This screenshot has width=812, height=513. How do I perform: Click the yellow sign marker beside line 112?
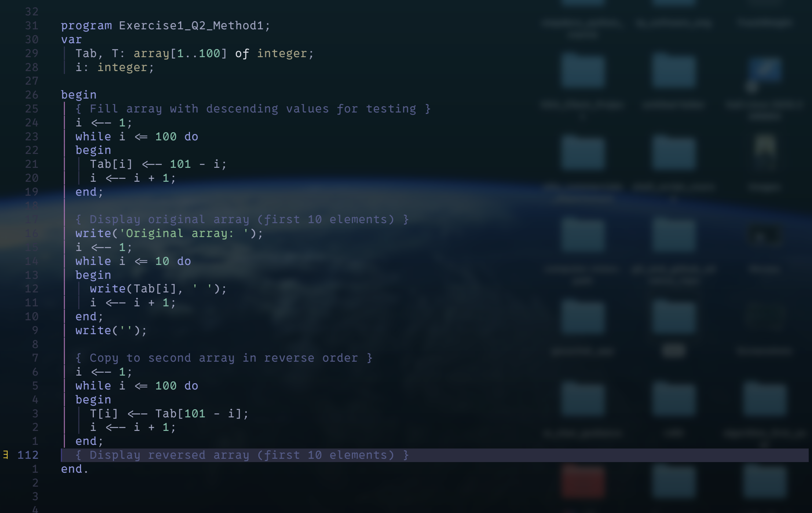pos(6,455)
